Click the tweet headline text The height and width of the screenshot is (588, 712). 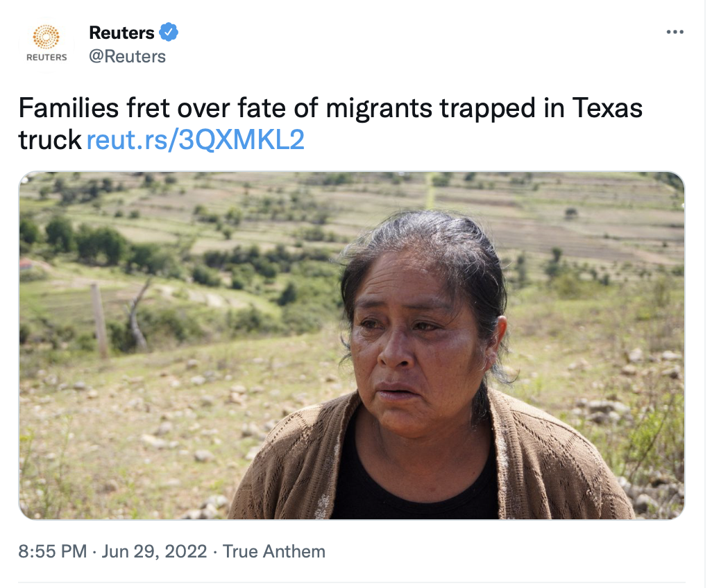click(330, 123)
